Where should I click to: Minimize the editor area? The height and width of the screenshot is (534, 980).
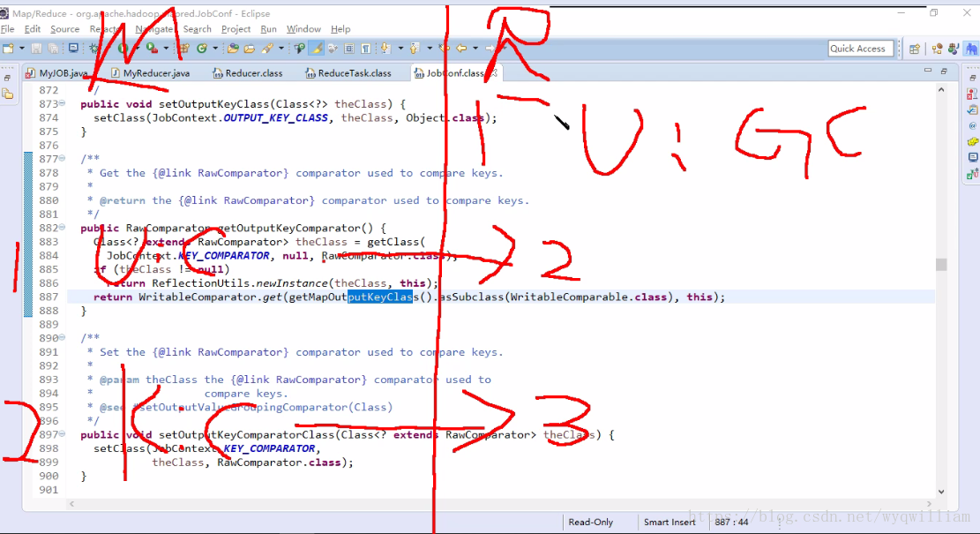(x=927, y=71)
